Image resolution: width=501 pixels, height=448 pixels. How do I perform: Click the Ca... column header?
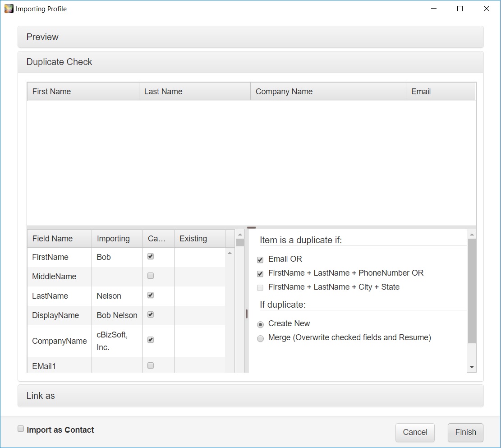coord(158,239)
